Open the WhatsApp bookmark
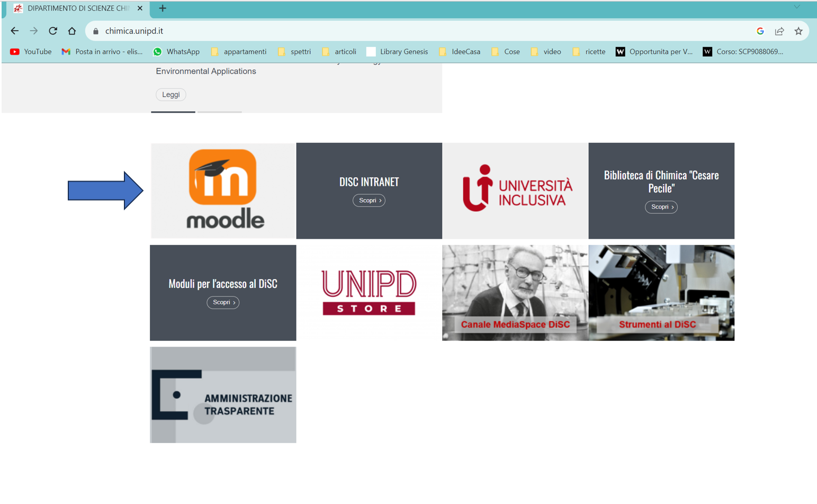This screenshot has width=817, height=504. point(176,52)
